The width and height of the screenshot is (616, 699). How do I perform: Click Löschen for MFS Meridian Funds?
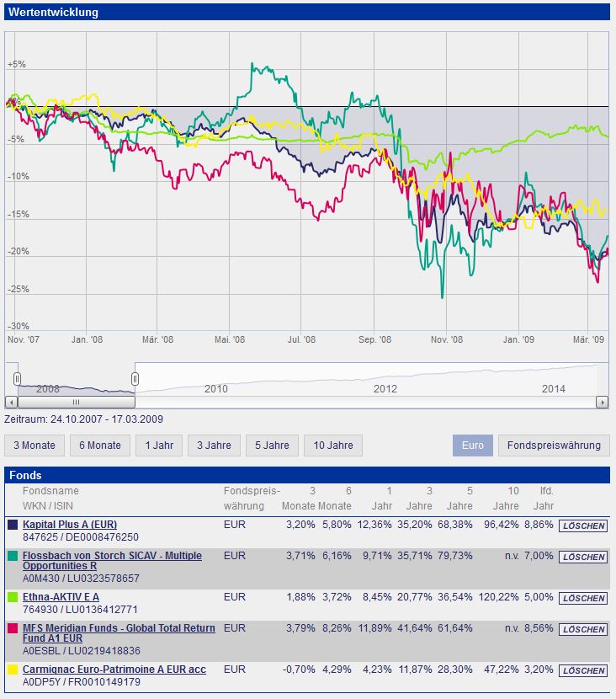[x=583, y=630]
